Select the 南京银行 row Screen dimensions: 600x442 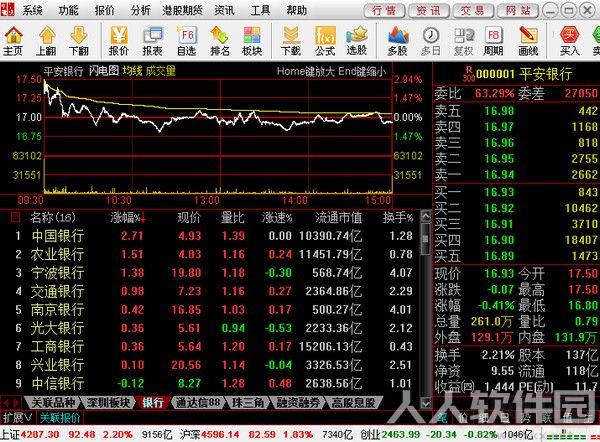(210, 309)
